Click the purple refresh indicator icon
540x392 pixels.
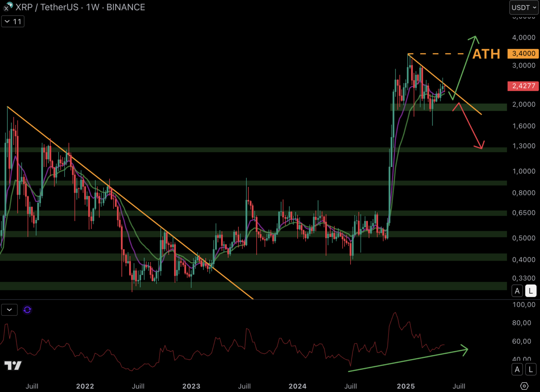27,310
